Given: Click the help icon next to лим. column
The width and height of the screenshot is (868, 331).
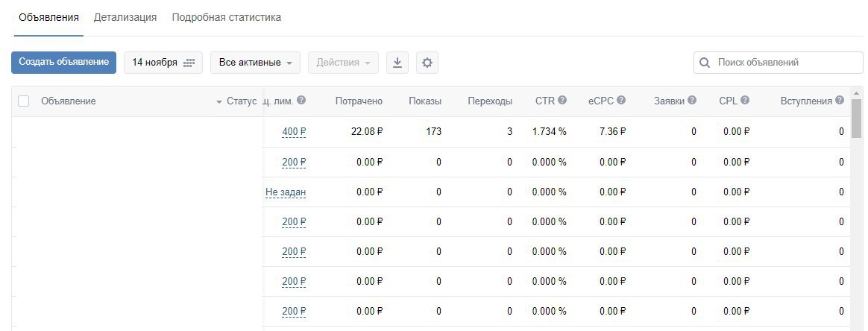Looking at the screenshot, I should (x=301, y=100).
